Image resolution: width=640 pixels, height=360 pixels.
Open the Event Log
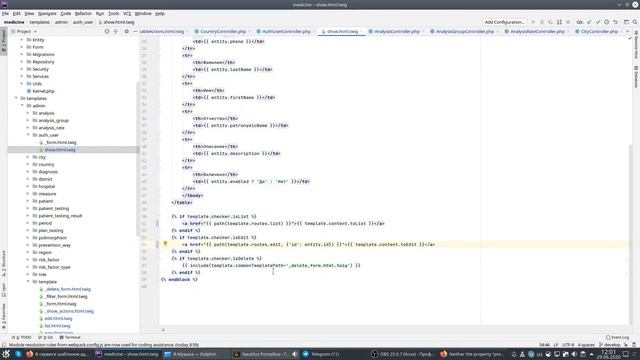(x=618, y=338)
